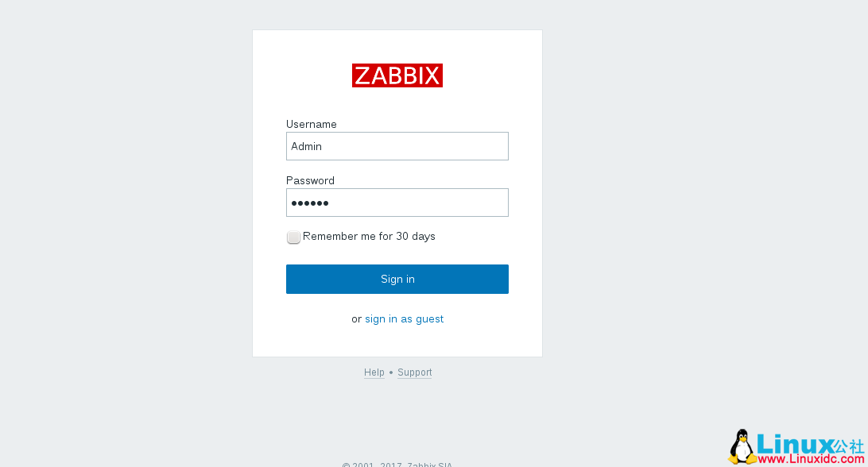The width and height of the screenshot is (868, 467).
Task: Focus the Username input field
Action: 397,146
